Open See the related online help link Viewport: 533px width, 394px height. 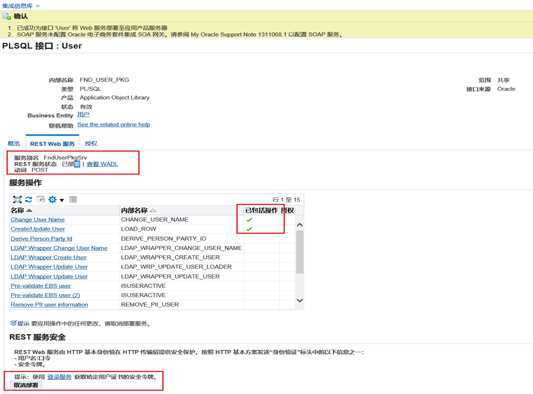[114, 125]
